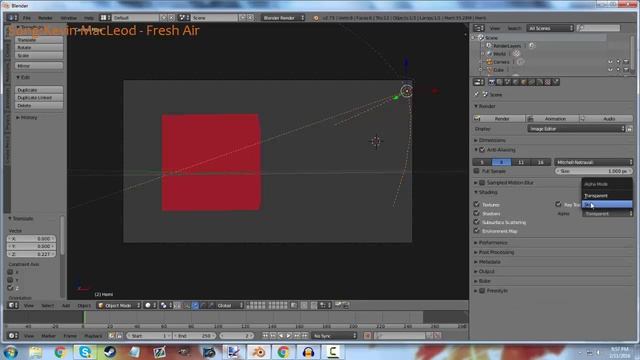The image size is (640, 360).
Task: Open the Render menu in top bar
Action: pyautogui.click(x=45, y=18)
